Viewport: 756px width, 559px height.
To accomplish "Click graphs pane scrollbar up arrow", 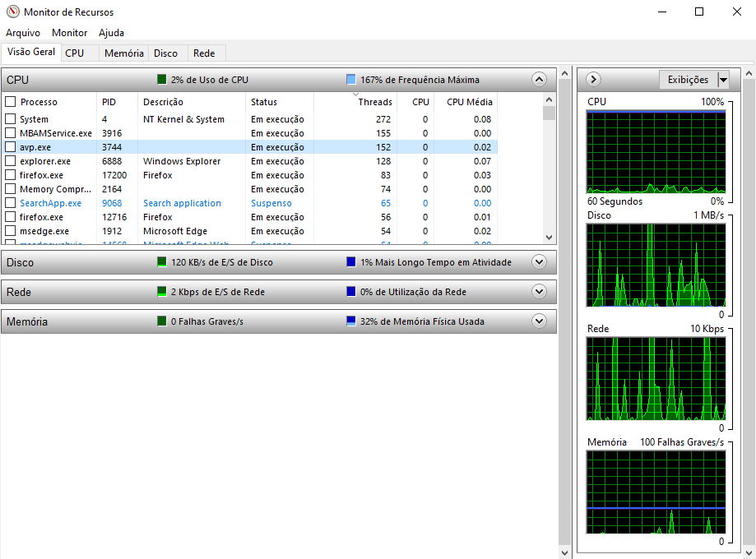I will 749,73.
